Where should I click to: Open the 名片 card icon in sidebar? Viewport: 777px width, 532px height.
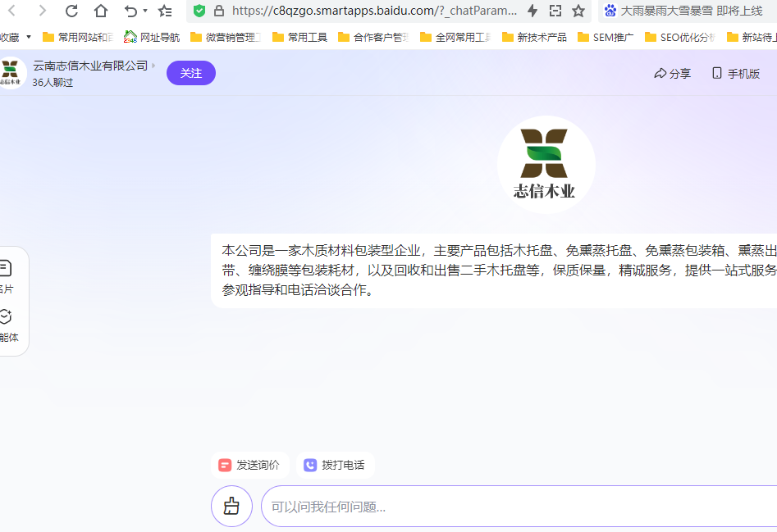(5, 268)
